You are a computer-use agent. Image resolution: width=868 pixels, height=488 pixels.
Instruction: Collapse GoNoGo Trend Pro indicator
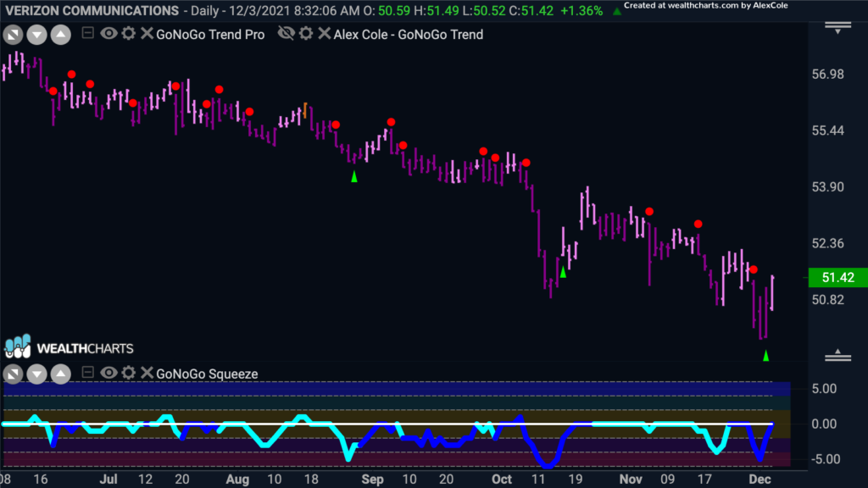(x=87, y=33)
